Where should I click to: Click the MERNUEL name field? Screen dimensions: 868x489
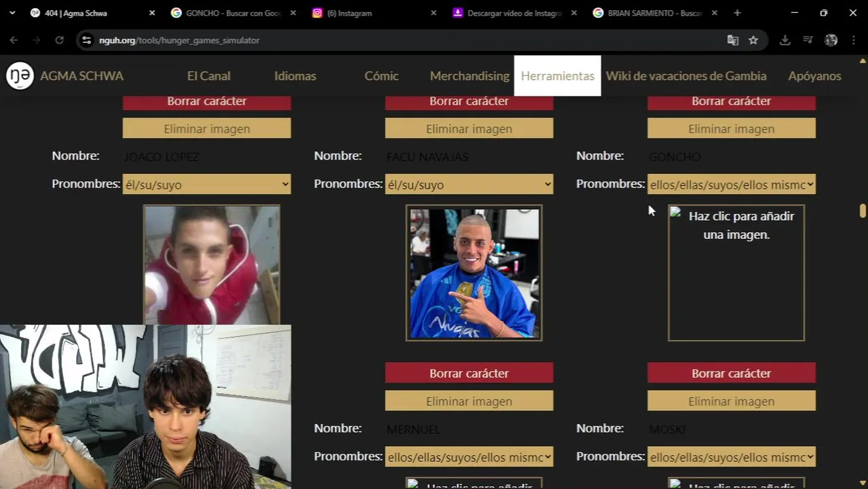coord(469,429)
